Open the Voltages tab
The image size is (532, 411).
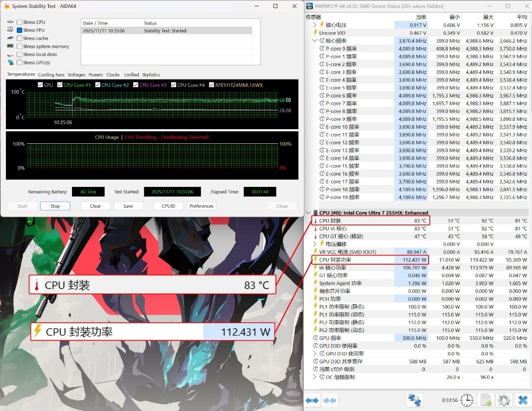pyautogui.click(x=76, y=75)
